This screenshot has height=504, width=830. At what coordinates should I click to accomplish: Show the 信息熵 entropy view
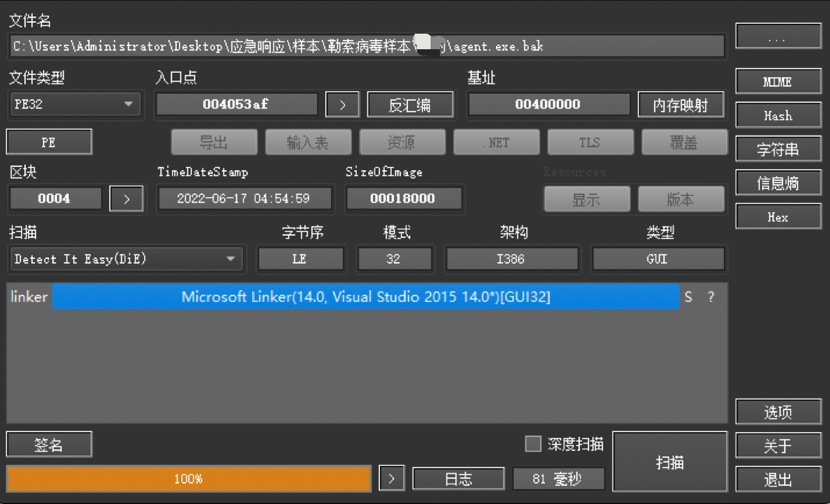point(777,183)
